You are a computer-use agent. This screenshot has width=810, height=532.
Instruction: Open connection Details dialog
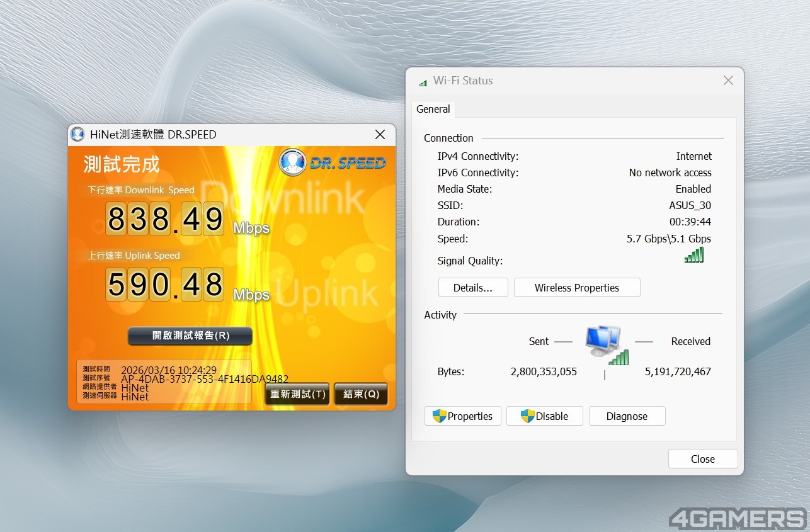(x=472, y=288)
